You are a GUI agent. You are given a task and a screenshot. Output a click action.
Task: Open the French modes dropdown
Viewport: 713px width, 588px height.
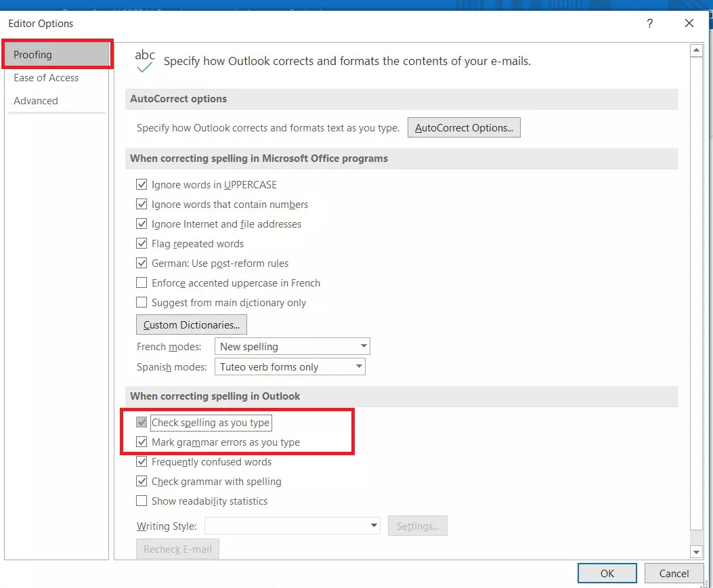tap(364, 345)
